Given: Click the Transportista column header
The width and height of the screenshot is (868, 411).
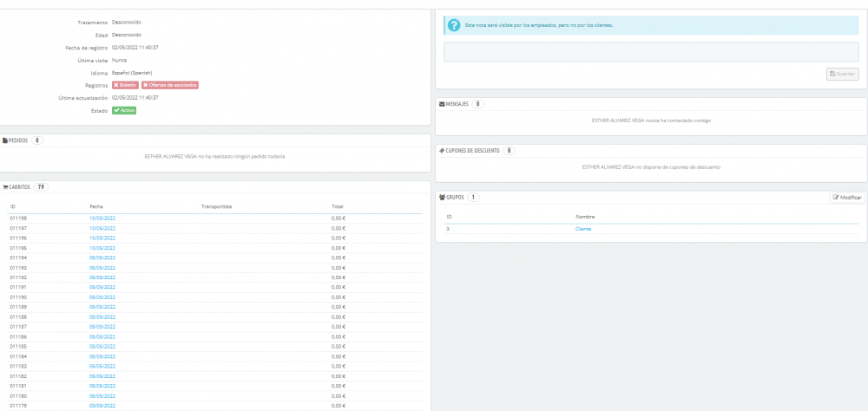Looking at the screenshot, I should point(216,206).
